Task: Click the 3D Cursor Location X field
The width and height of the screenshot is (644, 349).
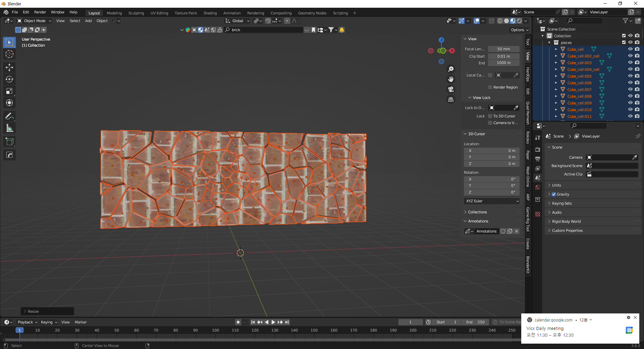Action: tap(492, 151)
